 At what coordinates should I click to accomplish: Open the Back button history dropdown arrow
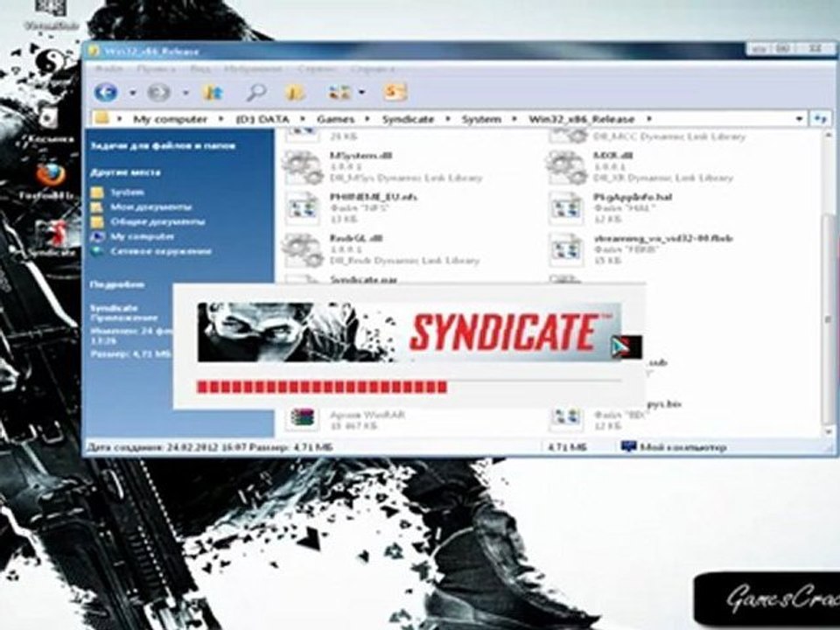(132, 93)
